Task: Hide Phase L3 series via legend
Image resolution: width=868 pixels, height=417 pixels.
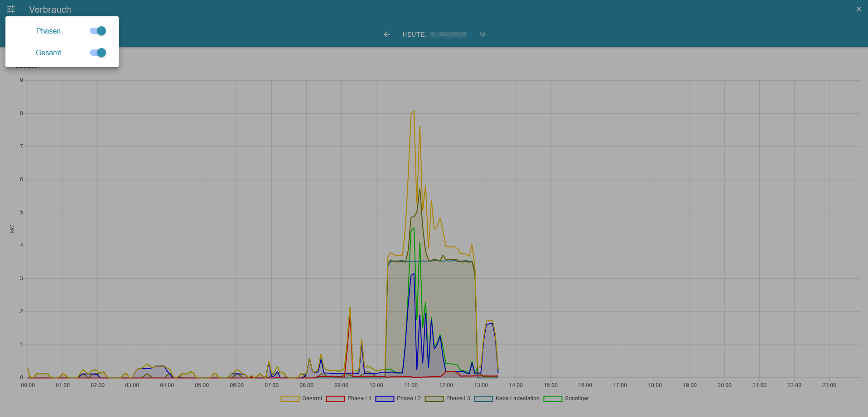Action: tap(448, 398)
